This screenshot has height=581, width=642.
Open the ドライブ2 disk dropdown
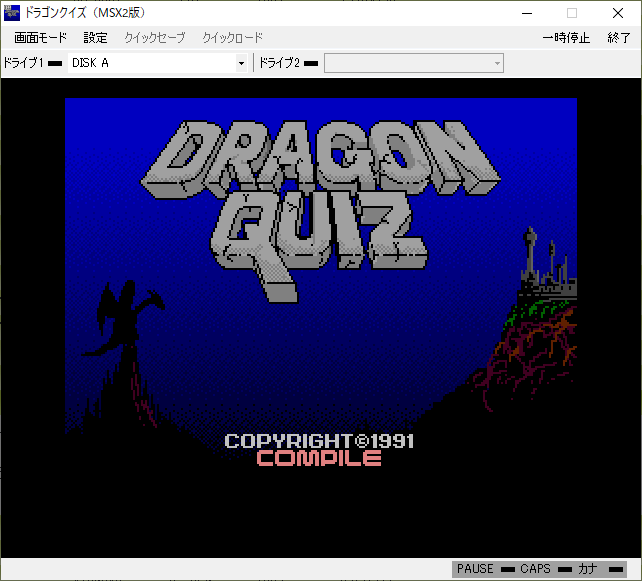point(414,63)
